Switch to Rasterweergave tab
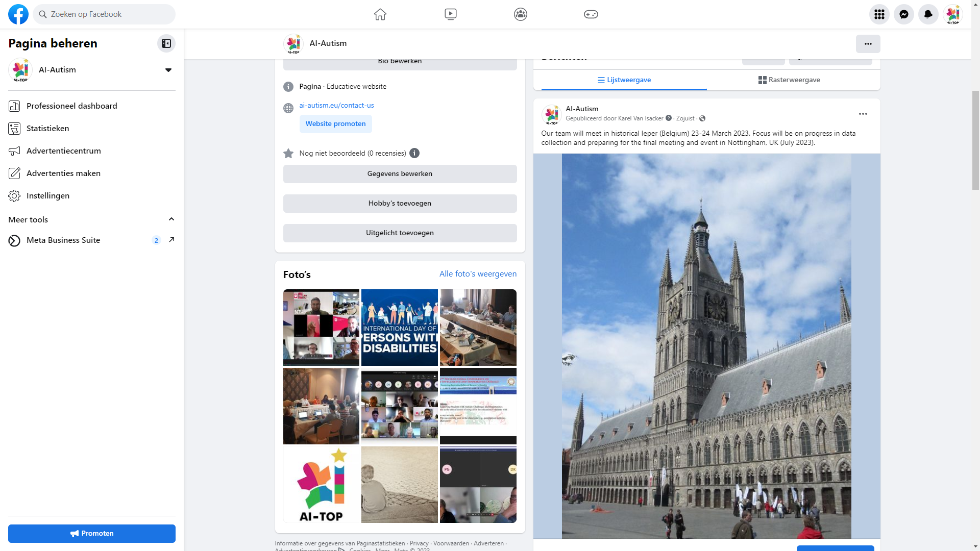This screenshot has height=551, width=980. [x=789, y=80]
